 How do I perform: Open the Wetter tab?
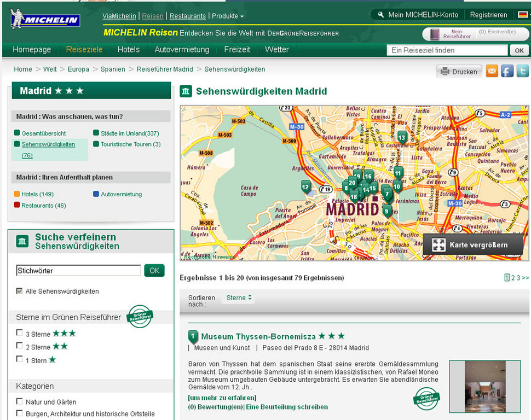pos(276,49)
